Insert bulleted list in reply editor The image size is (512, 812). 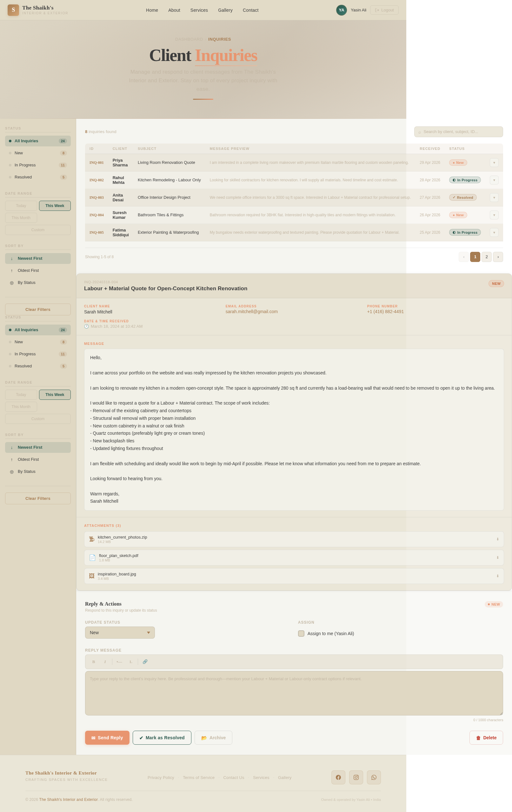pos(119,661)
